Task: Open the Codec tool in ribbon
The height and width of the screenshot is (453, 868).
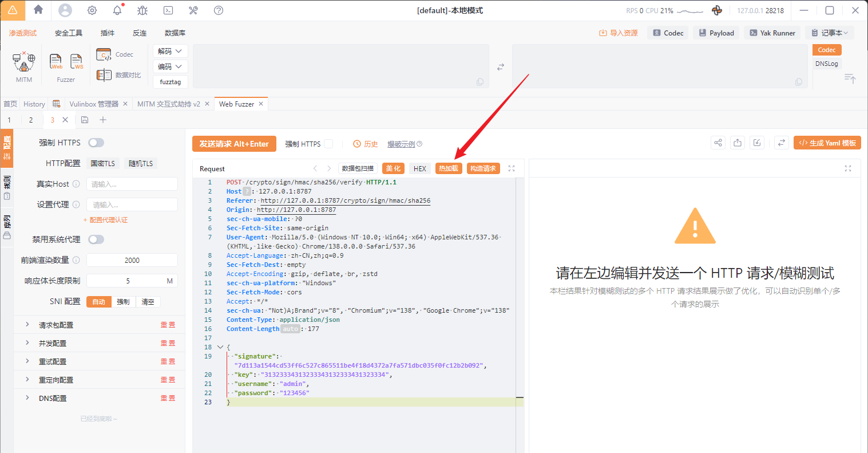Action: click(x=114, y=54)
